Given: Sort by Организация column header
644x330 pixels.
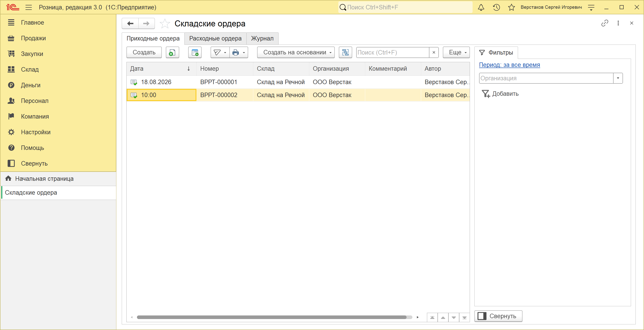Looking at the screenshot, I should coord(337,69).
